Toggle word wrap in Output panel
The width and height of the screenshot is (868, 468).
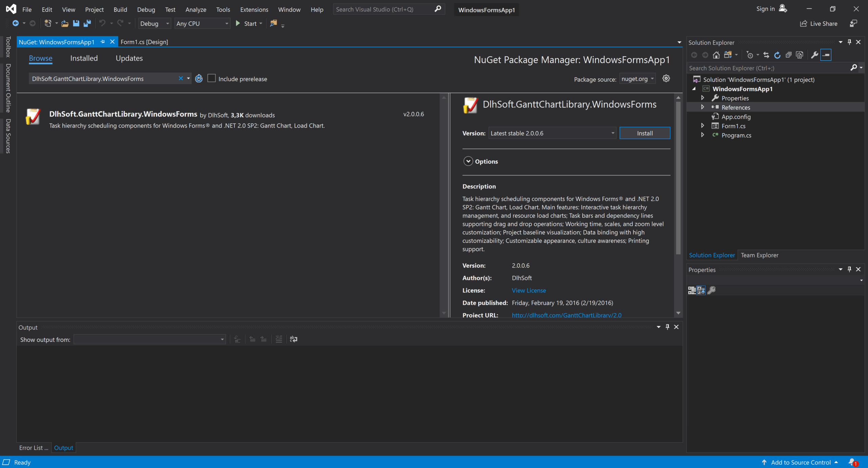point(294,339)
